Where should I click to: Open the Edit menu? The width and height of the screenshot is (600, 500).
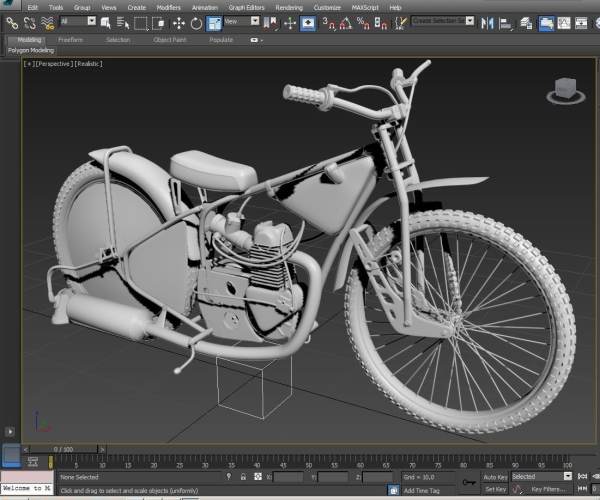(x=33, y=7)
